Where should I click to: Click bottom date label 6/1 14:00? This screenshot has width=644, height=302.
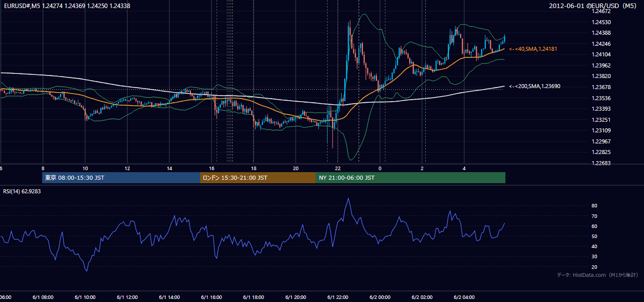(x=169, y=297)
